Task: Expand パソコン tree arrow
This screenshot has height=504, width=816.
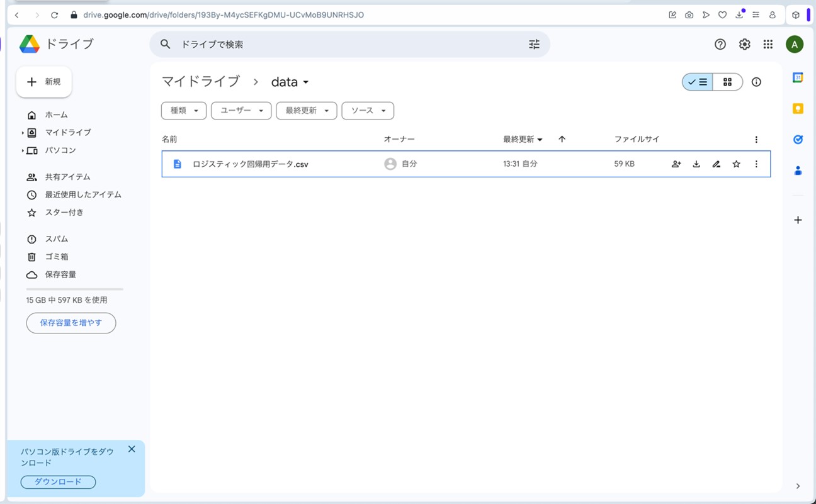Action: pos(23,150)
